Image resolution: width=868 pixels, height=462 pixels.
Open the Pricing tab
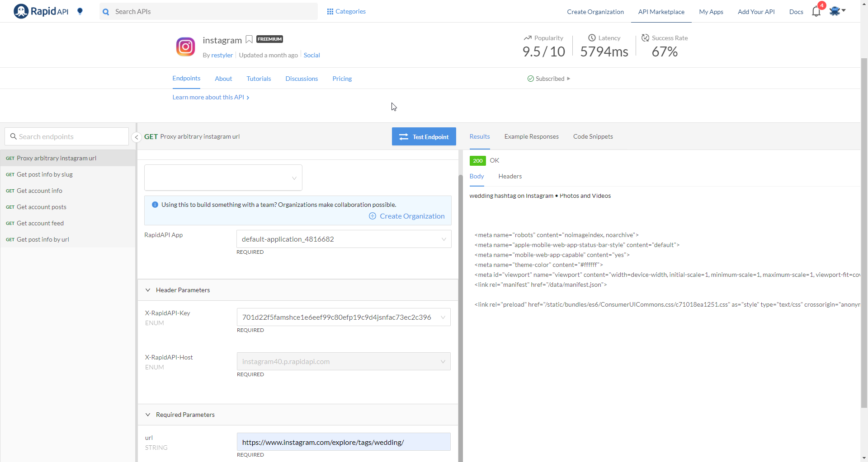click(342, 79)
